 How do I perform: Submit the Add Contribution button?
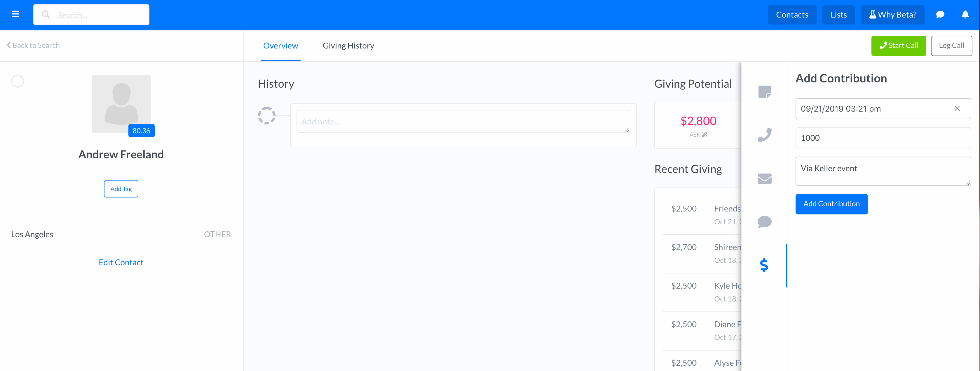(x=831, y=204)
